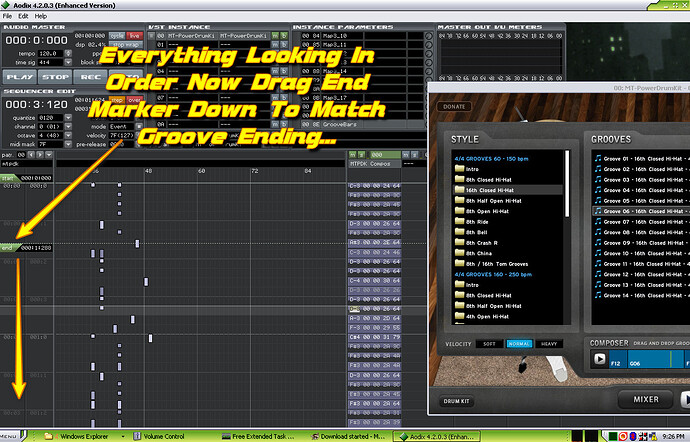Select Groove 10 - 16th Closed Hi-Hat
This screenshot has width=690, height=442.
coord(640,253)
